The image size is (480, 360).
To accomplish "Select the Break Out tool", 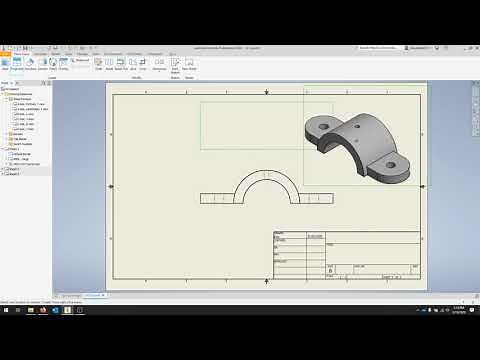I will [x=121, y=64].
